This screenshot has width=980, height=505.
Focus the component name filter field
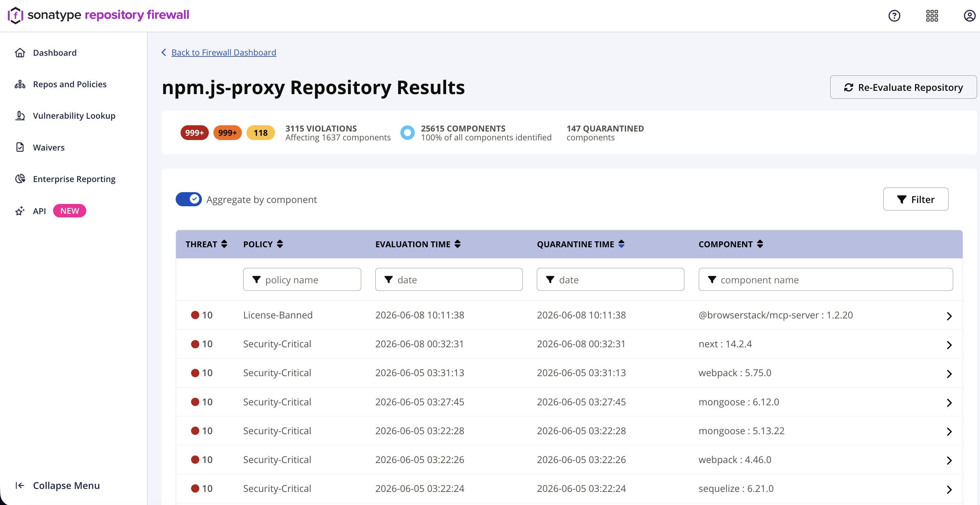pyautogui.click(x=826, y=279)
